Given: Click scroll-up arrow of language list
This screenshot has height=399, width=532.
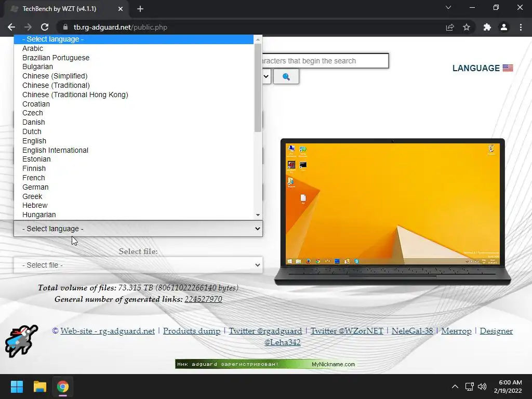Looking at the screenshot, I should (x=258, y=39).
